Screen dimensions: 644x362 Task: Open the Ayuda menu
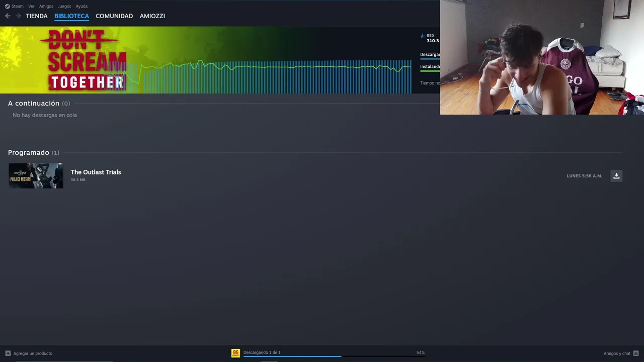coord(82,6)
